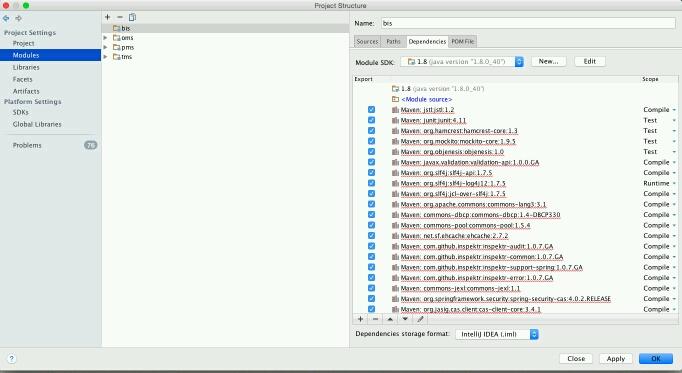The image size is (682, 373).
Task: Click the module Name input field
Action: click(x=528, y=23)
